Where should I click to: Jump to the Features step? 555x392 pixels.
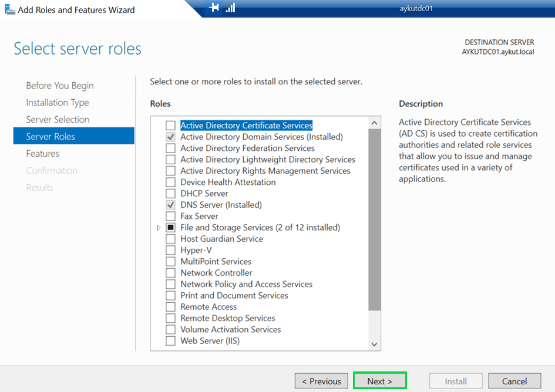point(42,154)
